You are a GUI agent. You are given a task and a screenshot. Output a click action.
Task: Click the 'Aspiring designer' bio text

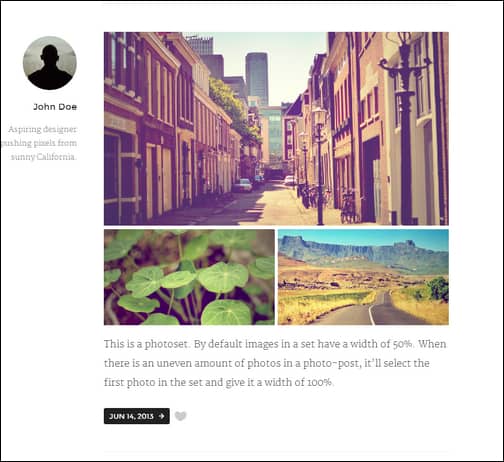point(43,129)
